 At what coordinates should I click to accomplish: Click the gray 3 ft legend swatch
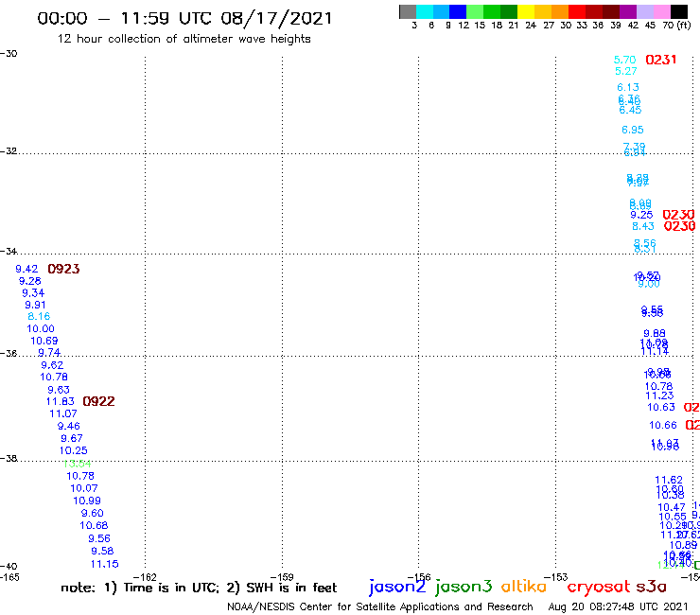[408, 11]
